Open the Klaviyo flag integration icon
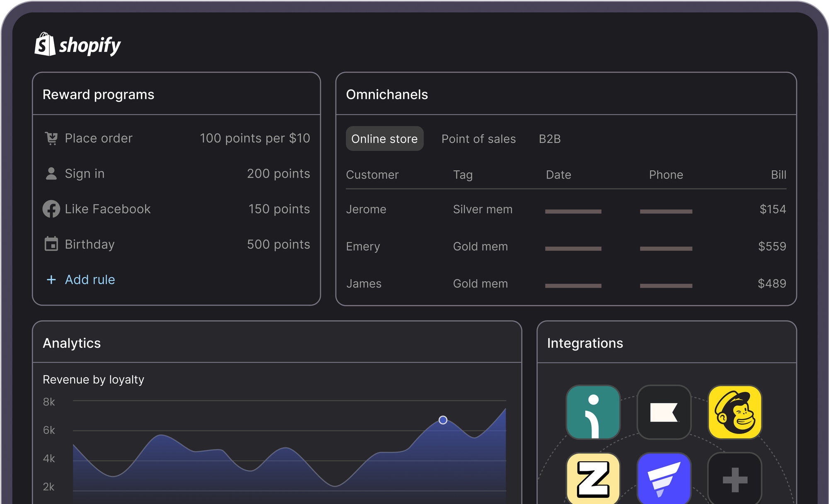This screenshot has width=829, height=504. click(664, 412)
